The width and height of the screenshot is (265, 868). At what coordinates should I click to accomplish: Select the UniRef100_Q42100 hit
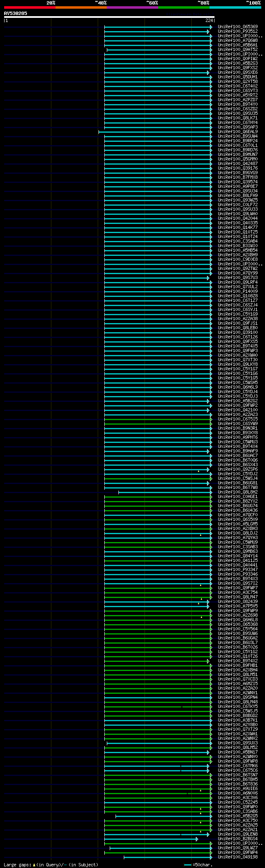(x=238, y=410)
